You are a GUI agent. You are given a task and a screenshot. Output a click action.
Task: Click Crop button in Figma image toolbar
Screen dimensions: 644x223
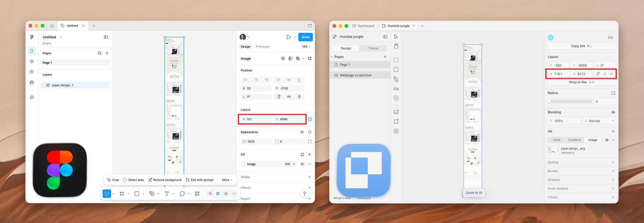(113, 180)
